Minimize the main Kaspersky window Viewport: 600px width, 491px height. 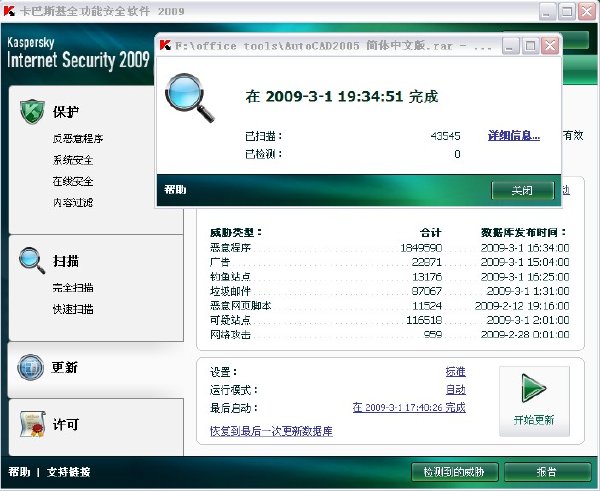547,11
